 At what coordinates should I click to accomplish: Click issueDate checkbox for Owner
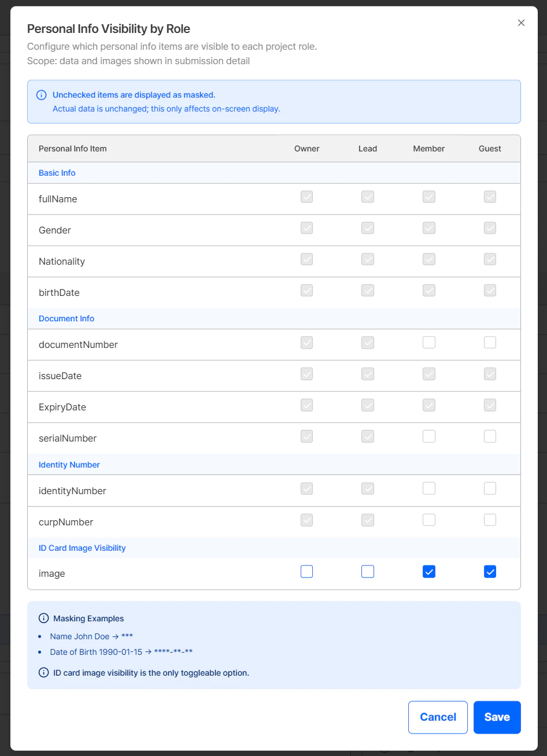click(x=307, y=374)
